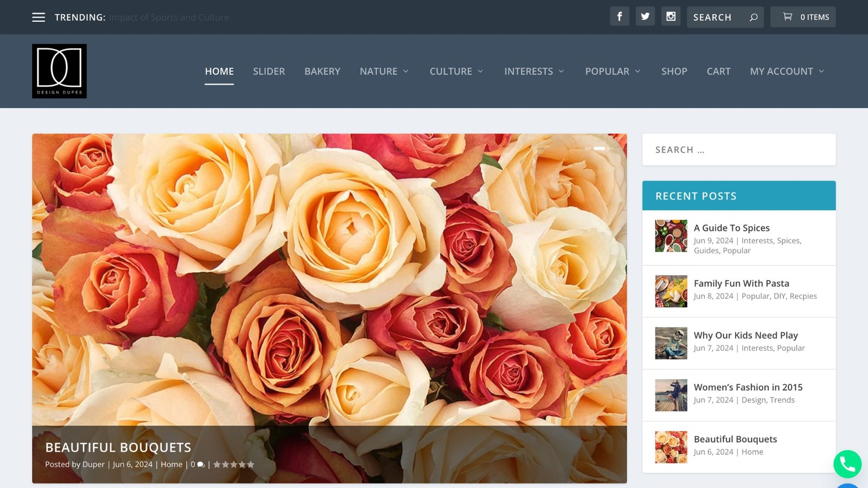Viewport: 868px width, 488px height.
Task: Open the Facebook page via its icon
Action: [x=620, y=16]
